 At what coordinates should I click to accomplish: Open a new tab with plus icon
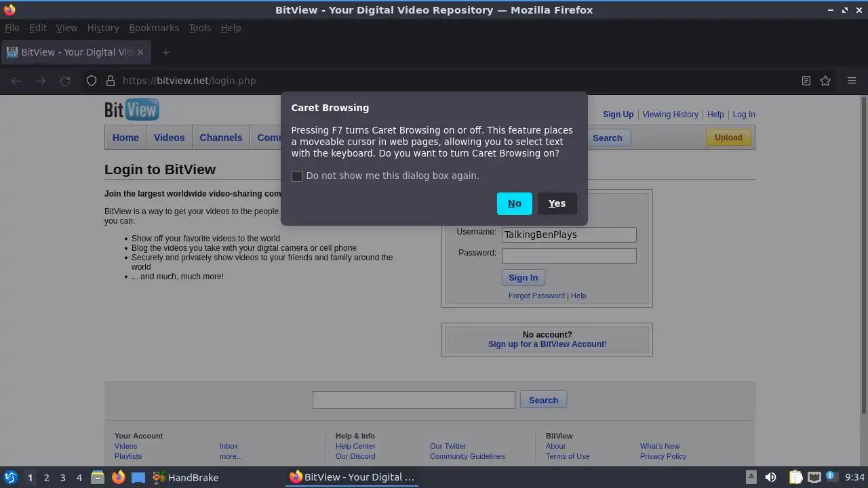coord(165,52)
